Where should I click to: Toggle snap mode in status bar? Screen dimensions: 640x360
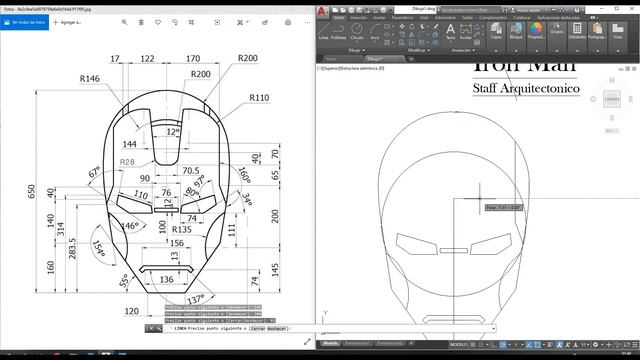click(481, 345)
